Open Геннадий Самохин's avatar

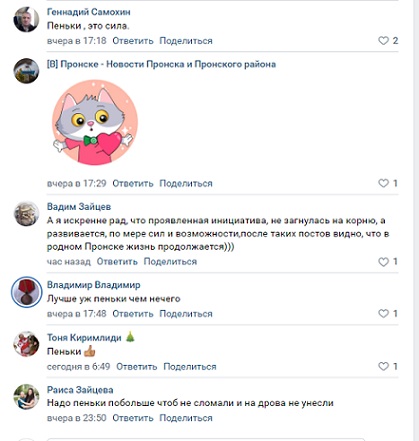[x=26, y=19]
